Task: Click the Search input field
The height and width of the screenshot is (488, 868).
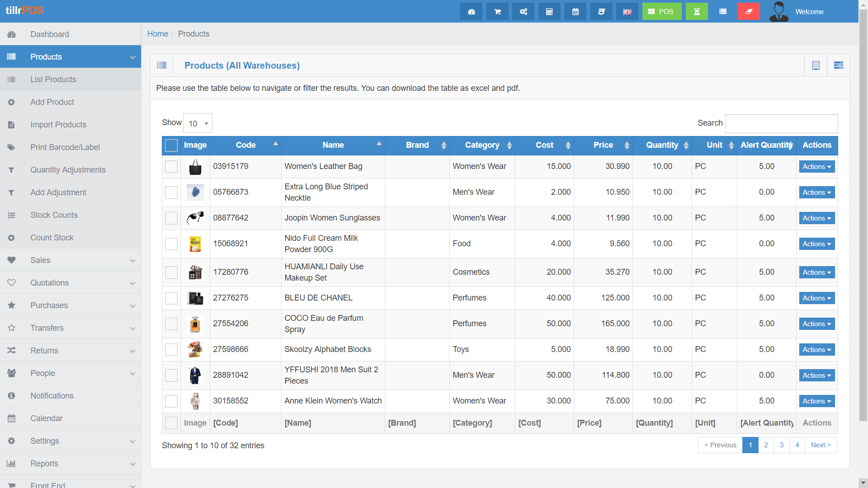Action: 781,123
